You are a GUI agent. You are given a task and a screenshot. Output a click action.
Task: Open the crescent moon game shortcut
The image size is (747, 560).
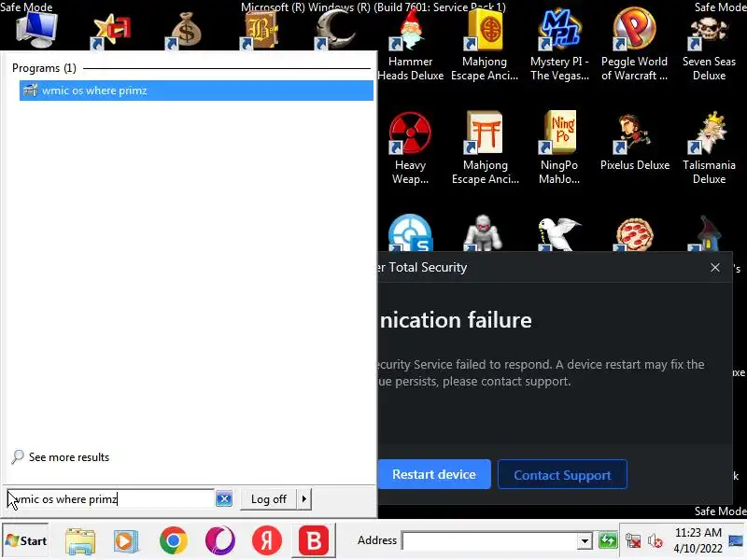[335, 30]
